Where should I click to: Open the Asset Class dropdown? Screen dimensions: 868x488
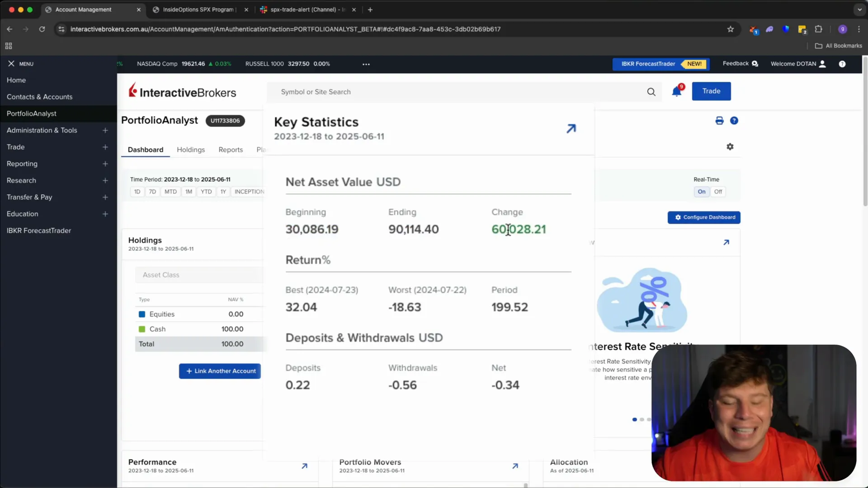tap(199, 275)
